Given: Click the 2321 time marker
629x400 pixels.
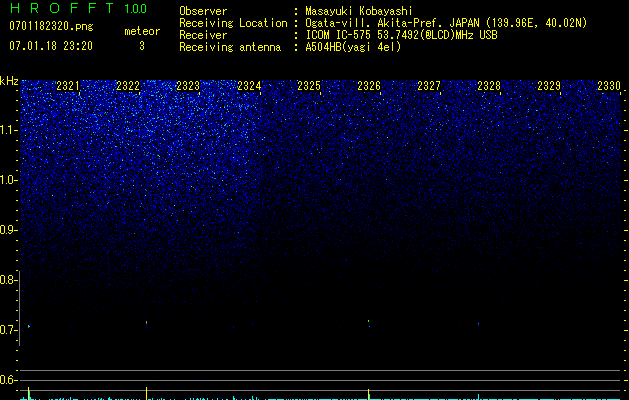Looking at the screenshot, I should (x=68, y=85).
